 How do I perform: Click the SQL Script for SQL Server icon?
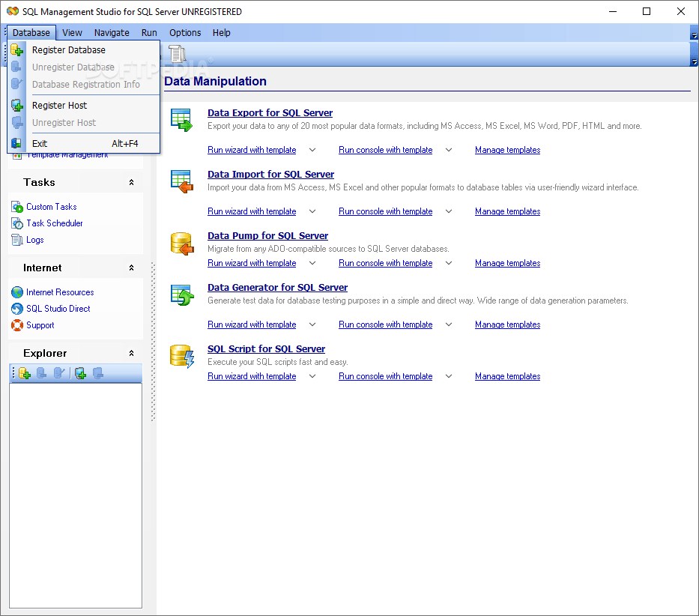tap(183, 354)
